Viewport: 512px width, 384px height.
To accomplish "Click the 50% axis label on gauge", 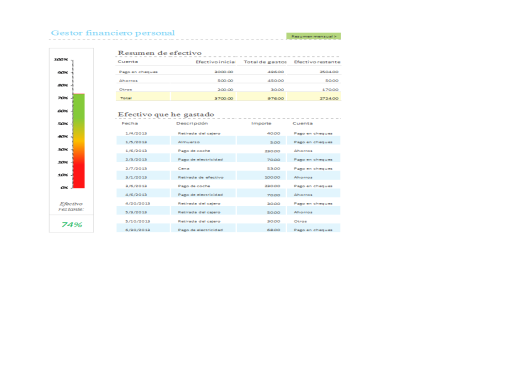I will point(63,123).
